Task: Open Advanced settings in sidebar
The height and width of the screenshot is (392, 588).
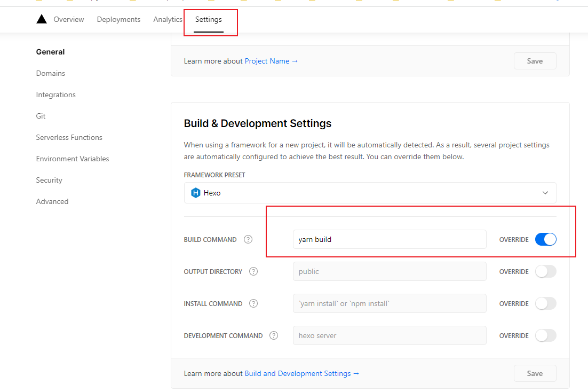Action: tap(52, 202)
